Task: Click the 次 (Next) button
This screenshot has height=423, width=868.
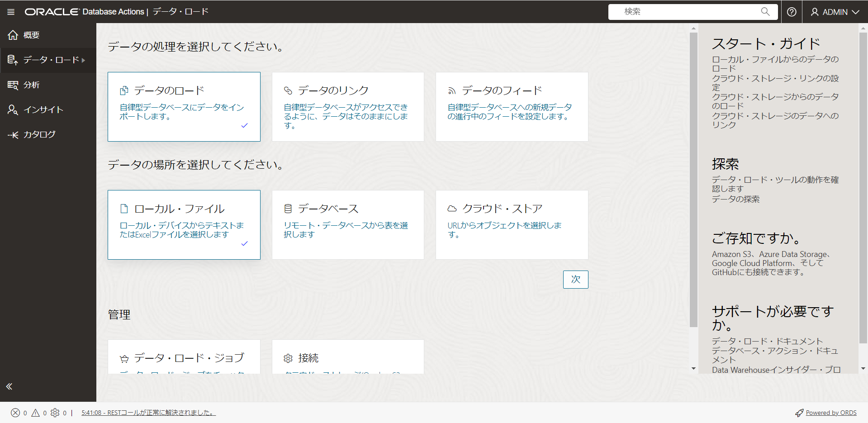Action: (575, 280)
